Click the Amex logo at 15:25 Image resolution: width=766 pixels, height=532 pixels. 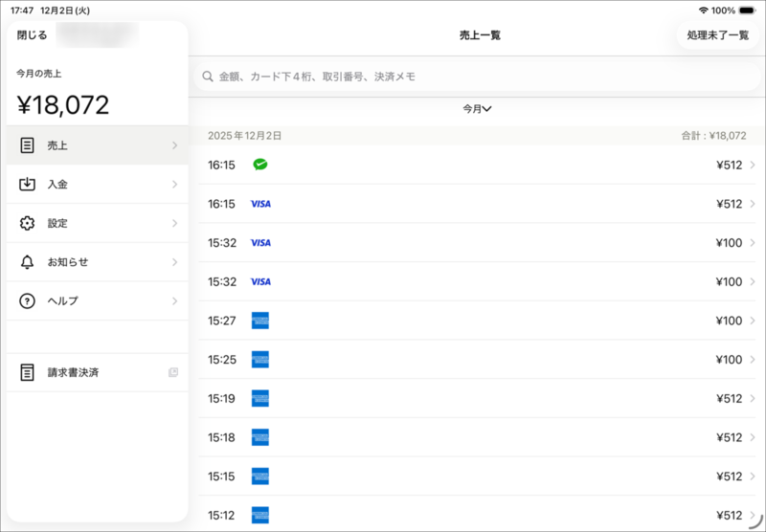[x=260, y=360]
